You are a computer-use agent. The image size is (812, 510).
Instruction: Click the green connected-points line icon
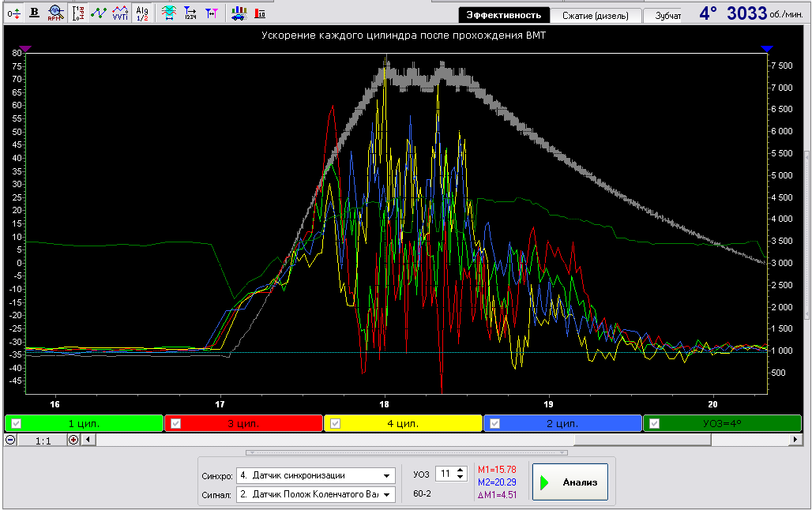99,13
